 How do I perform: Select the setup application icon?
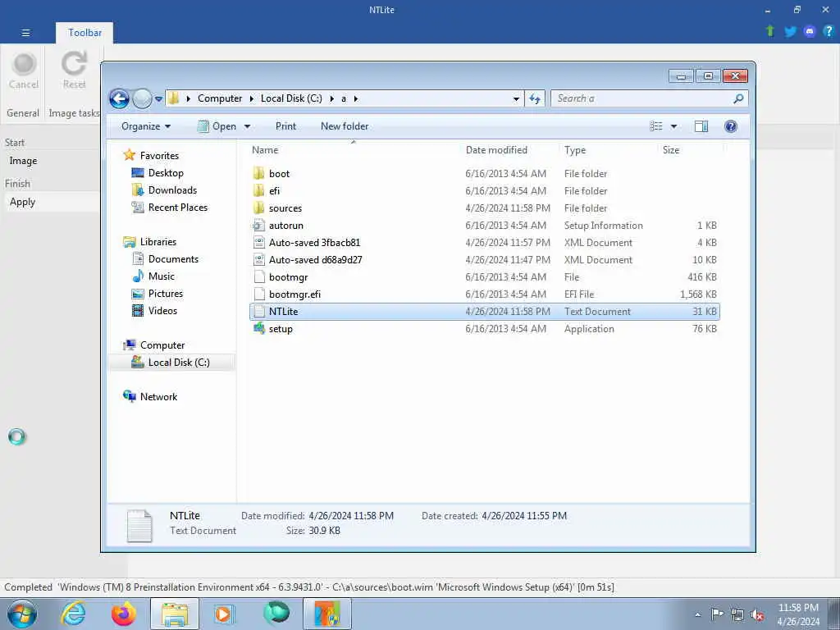point(259,328)
